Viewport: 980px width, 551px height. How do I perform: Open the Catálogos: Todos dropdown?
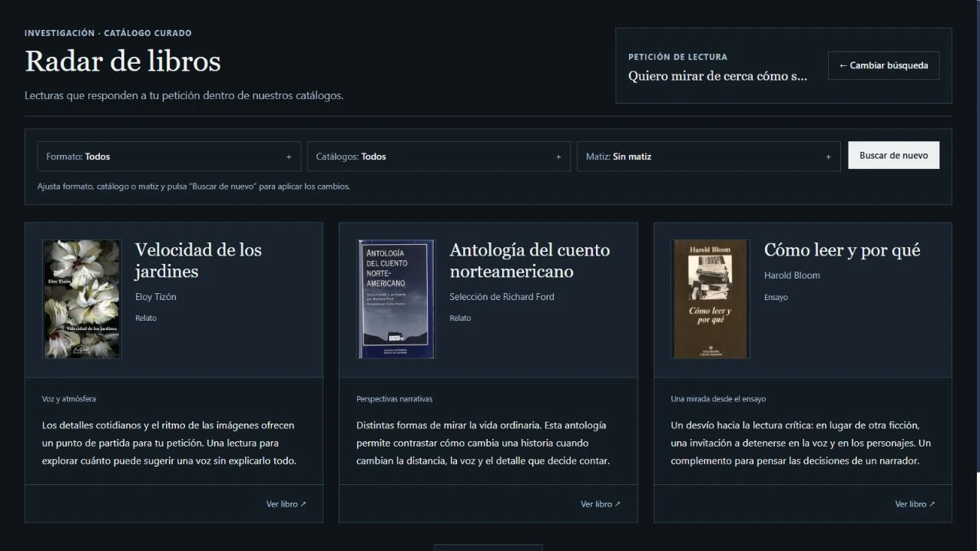point(439,157)
